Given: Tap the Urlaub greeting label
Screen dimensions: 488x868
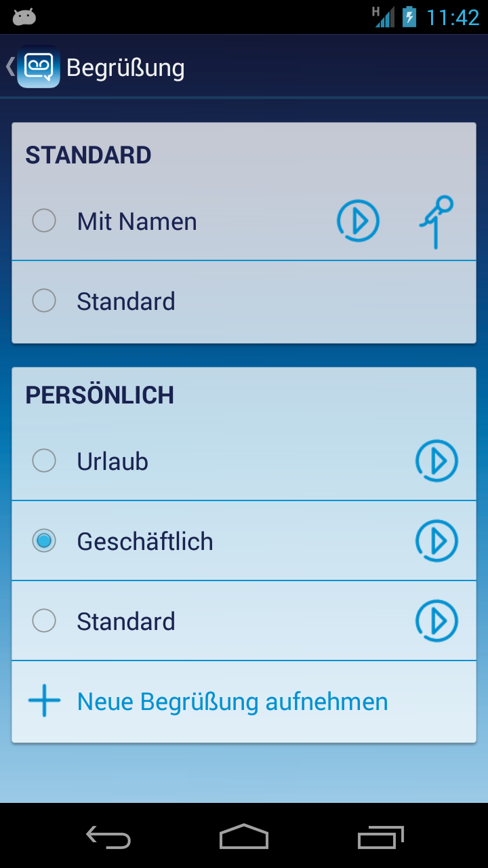Looking at the screenshot, I should click(113, 462).
